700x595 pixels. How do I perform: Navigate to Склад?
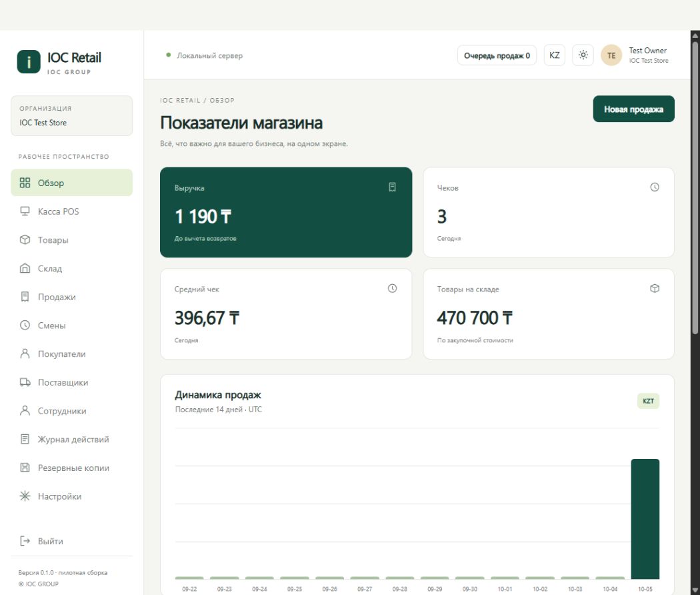point(71,268)
